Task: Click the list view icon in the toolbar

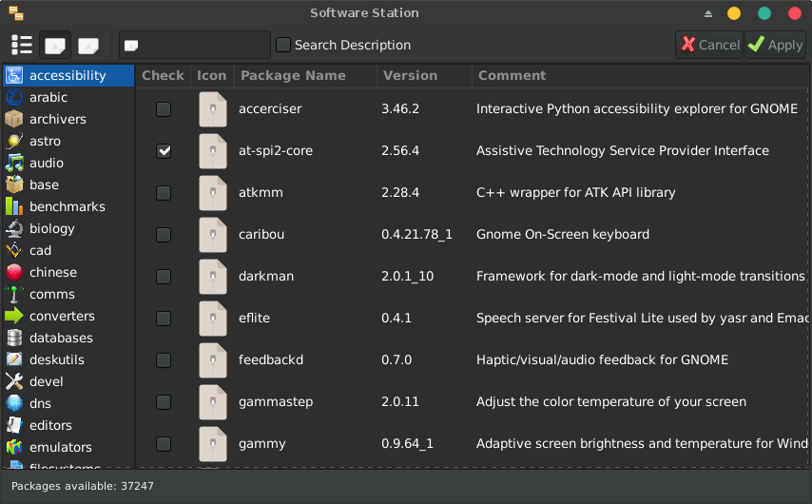Action: tap(22, 45)
